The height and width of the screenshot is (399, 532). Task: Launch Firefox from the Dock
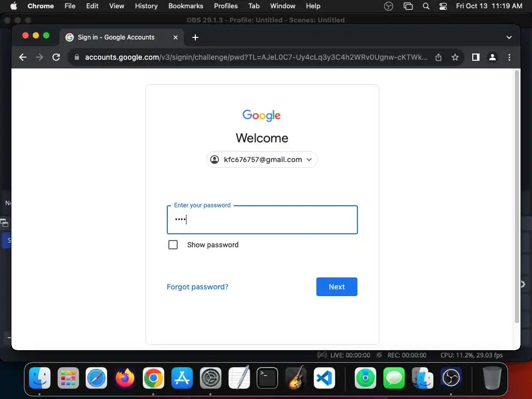click(x=125, y=378)
